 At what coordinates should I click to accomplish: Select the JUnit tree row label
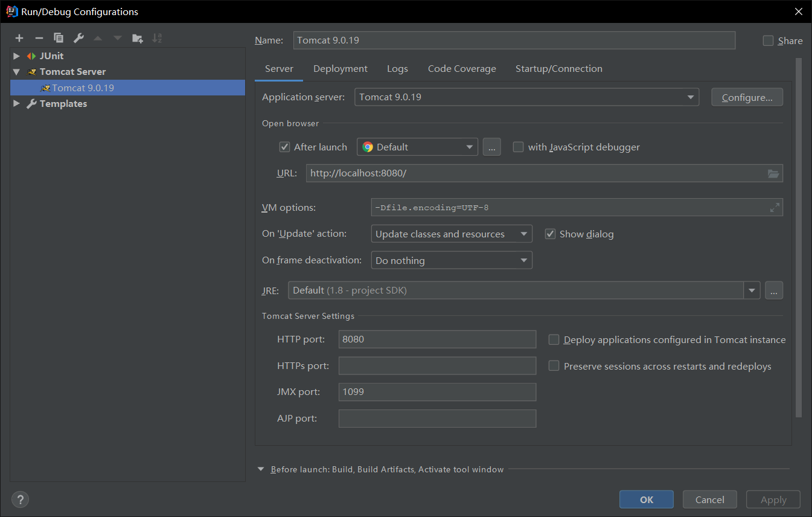click(52, 56)
